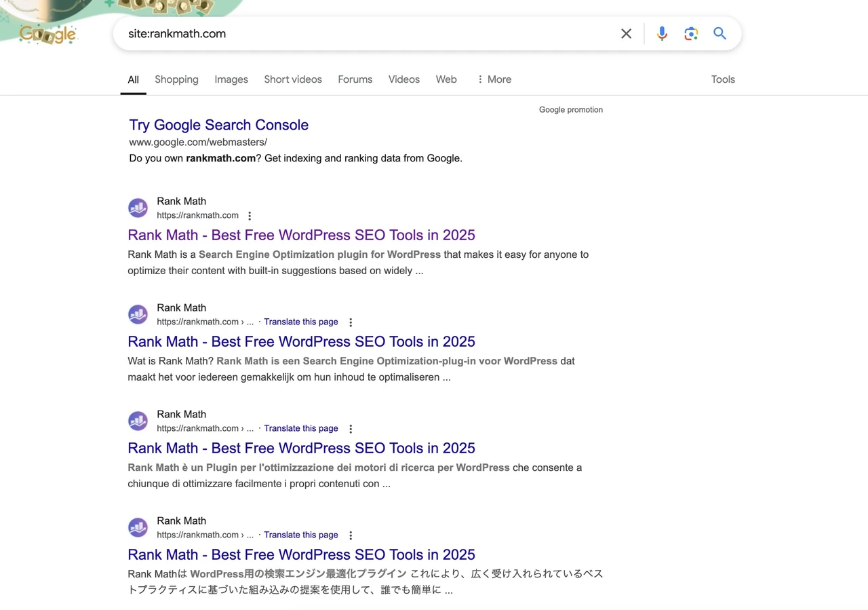Screen dimensions: 868x610
Task: Open the Rank Math title above Italian snippet
Action: click(301, 448)
